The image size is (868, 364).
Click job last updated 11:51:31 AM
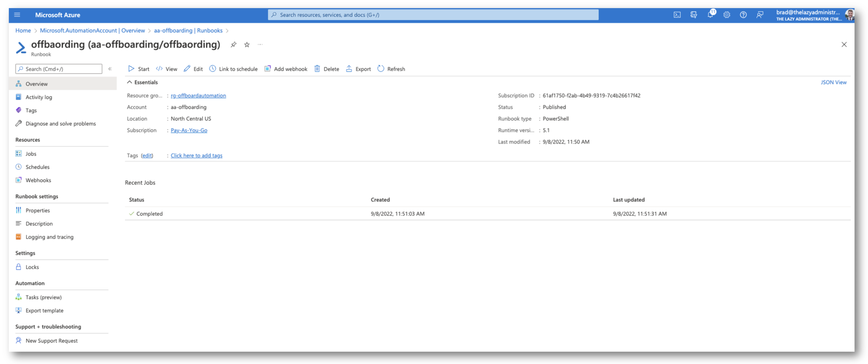(640, 213)
